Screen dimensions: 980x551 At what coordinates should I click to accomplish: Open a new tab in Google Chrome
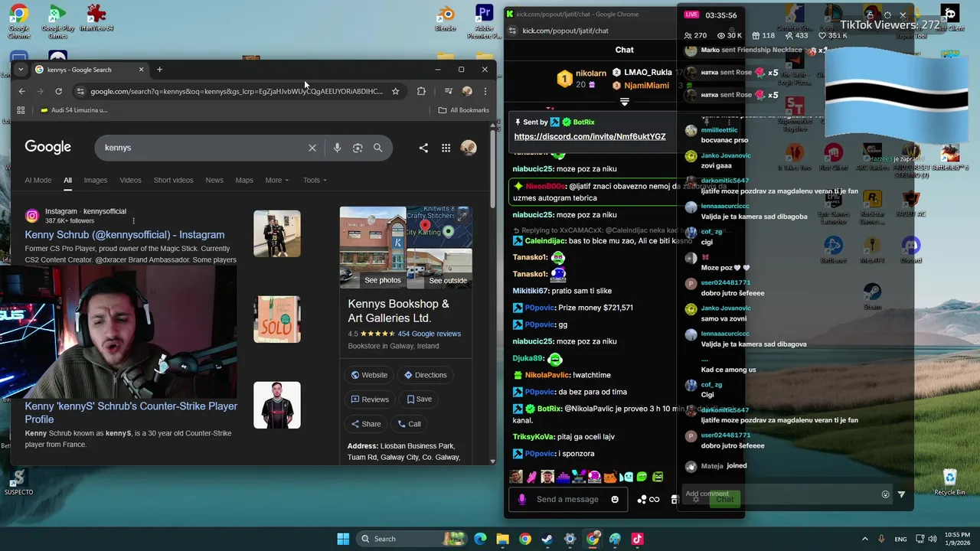tap(159, 70)
